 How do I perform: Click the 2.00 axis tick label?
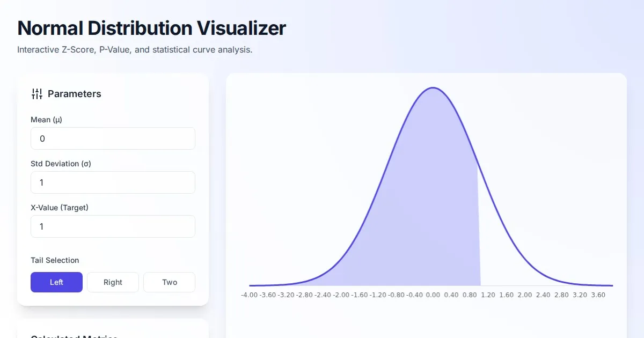tap(524, 295)
